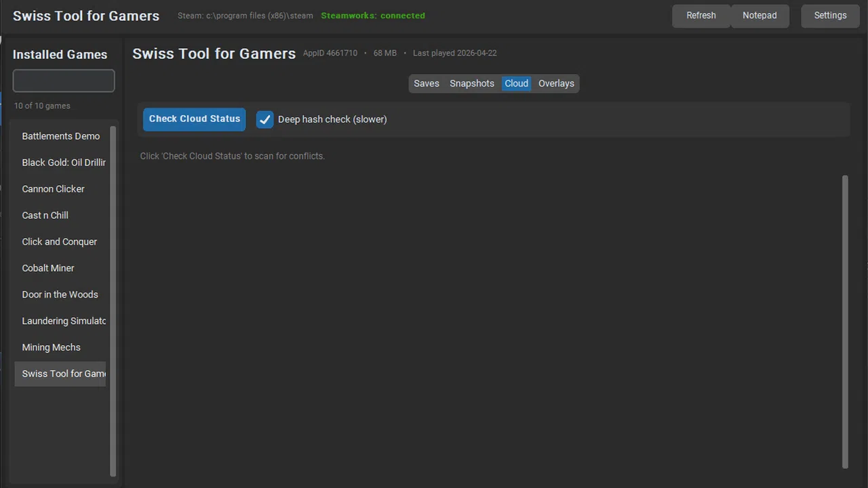The height and width of the screenshot is (488, 868).
Task: Click the 68 MB size label
Action: point(385,53)
